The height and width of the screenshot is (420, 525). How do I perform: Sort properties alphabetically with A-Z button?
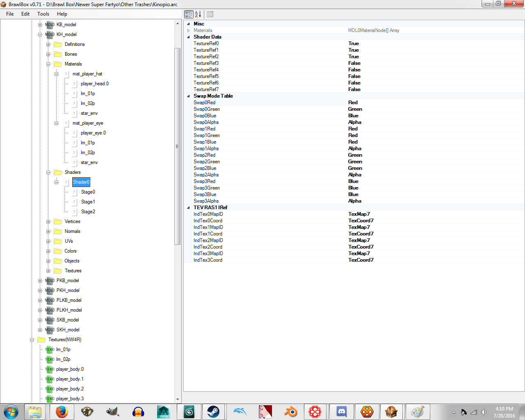198,14
